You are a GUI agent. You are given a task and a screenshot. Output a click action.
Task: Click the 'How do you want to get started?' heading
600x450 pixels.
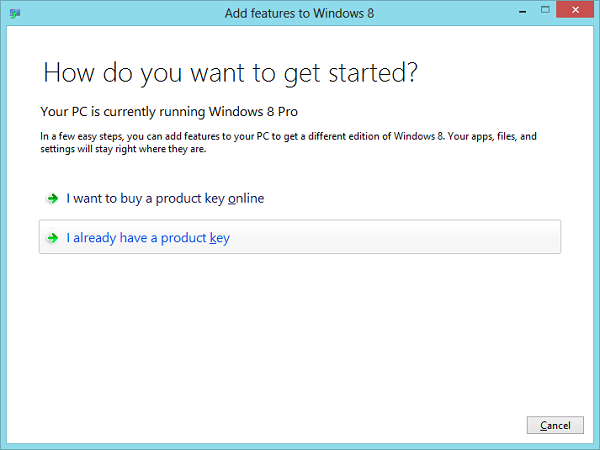230,73
